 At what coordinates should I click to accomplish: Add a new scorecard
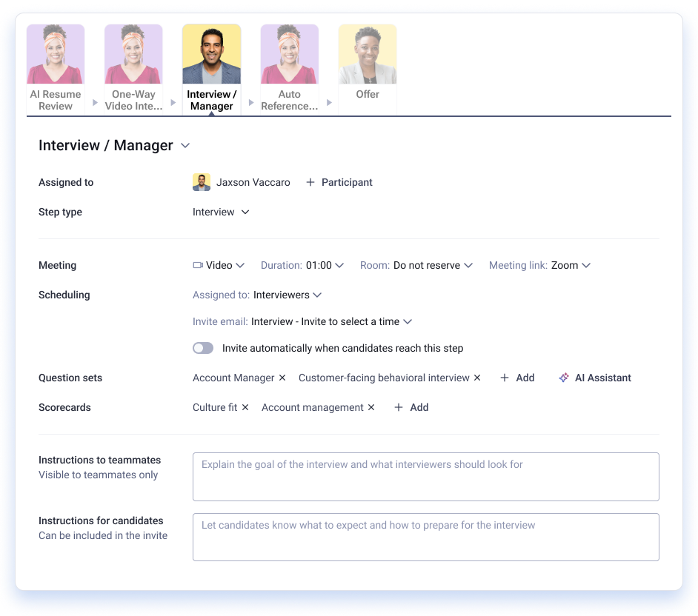point(411,407)
